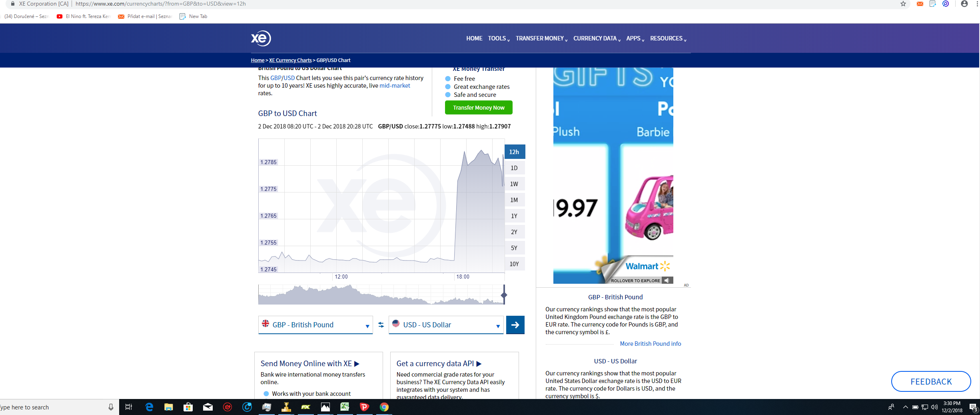This screenshot has height=415, width=980.
Task: Open Mail app from the taskbar
Action: [x=208, y=407]
